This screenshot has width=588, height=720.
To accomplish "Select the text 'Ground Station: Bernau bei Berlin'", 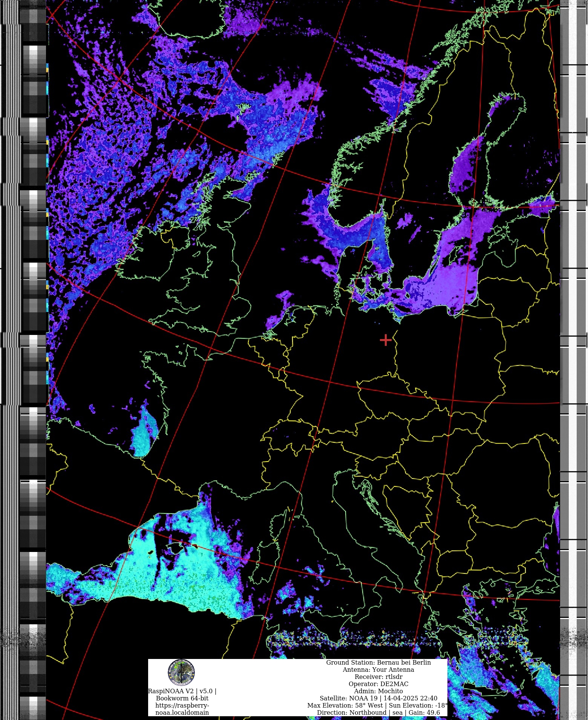I will click(378, 662).
